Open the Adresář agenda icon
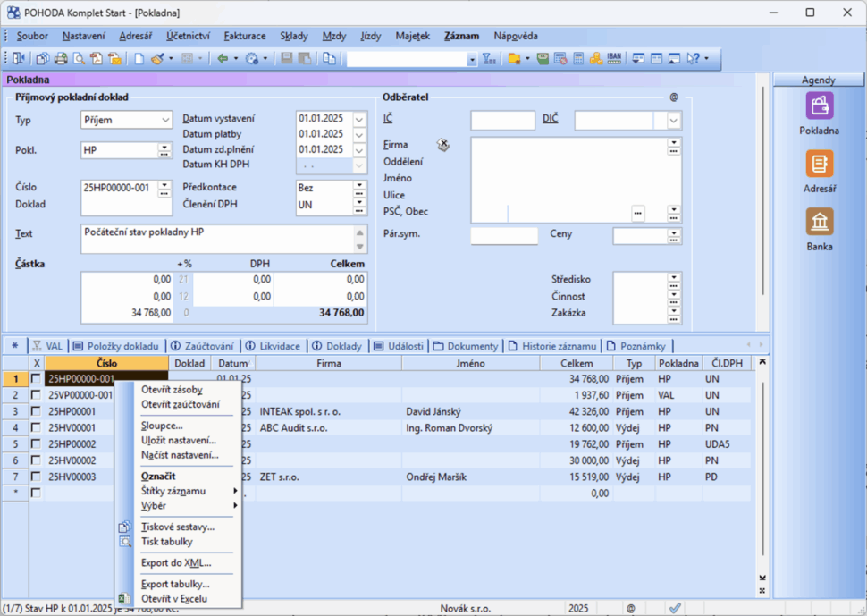The image size is (867, 616). pos(819,165)
